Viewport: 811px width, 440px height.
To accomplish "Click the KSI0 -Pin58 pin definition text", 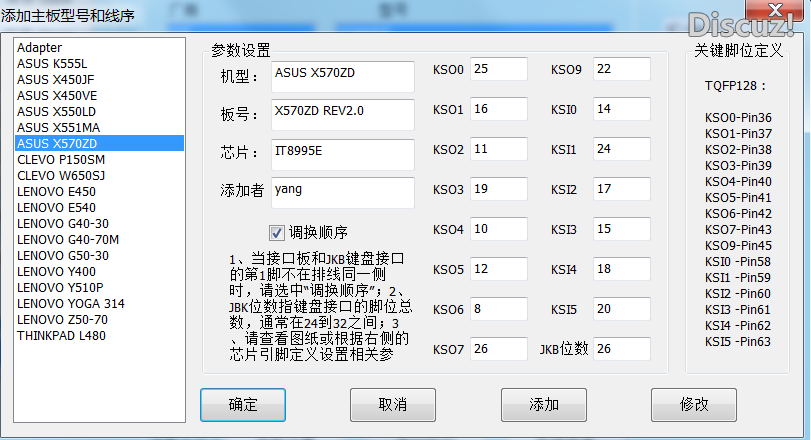I will tap(738, 262).
